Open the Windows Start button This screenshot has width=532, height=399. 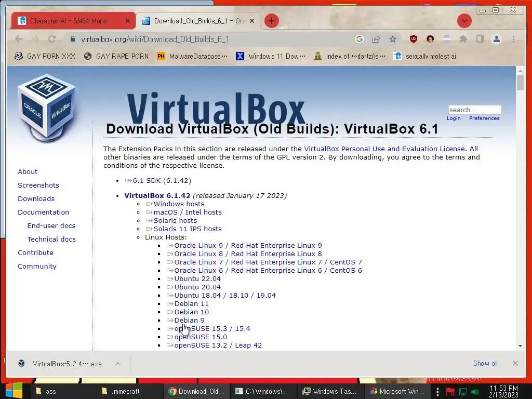14,391
